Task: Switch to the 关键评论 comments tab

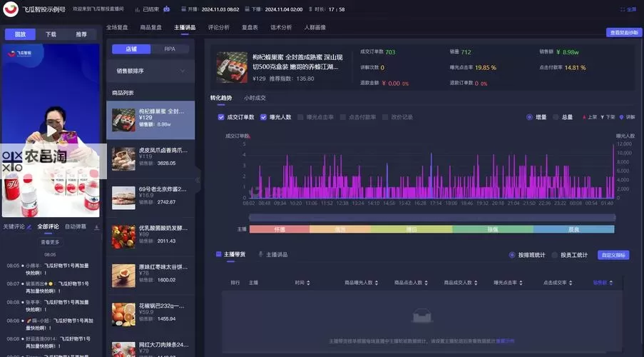Action: coord(14,226)
